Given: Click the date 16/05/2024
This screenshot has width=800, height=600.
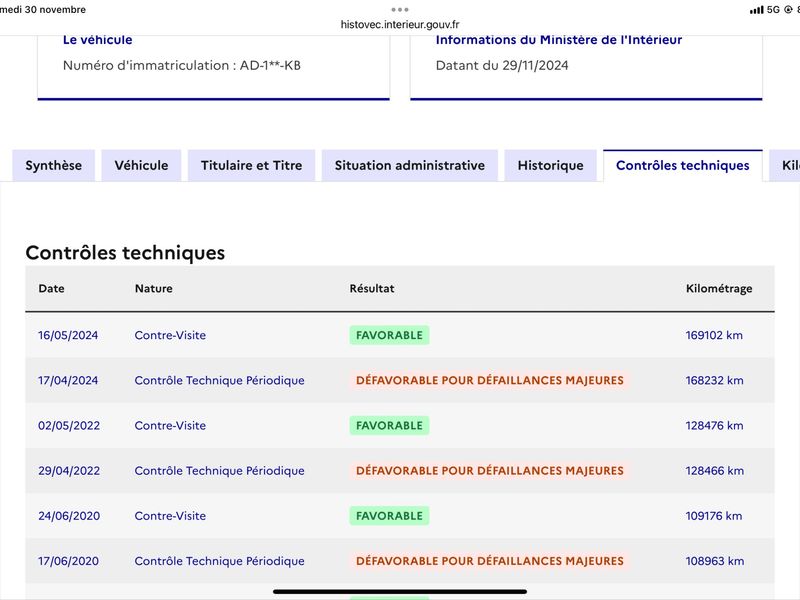Looking at the screenshot, I should pos(68,335).
